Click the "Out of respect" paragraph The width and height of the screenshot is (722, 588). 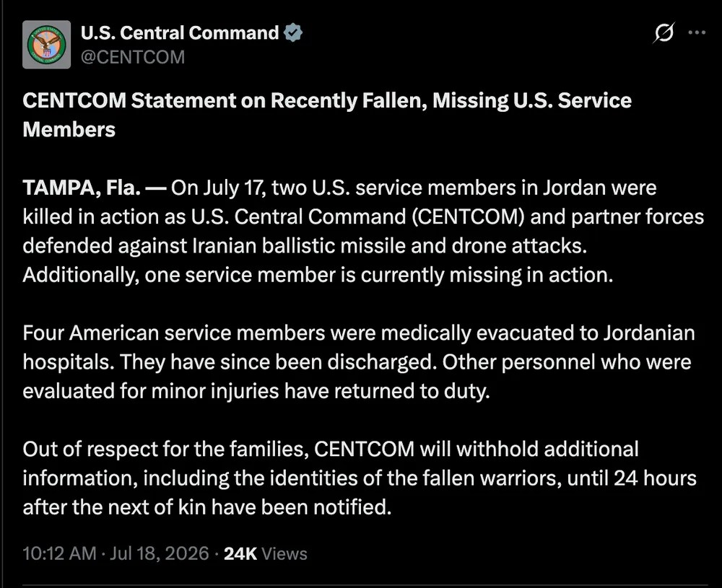point(360,478)
